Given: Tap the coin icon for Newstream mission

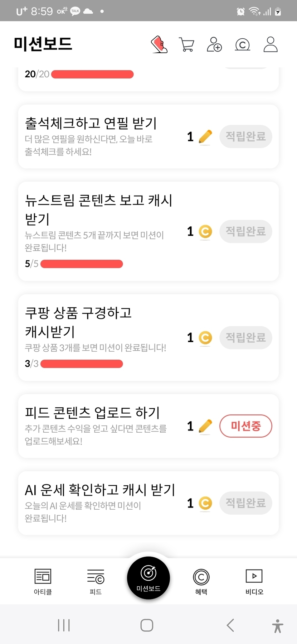Looking at the screenshot, I should pos(205,231).
